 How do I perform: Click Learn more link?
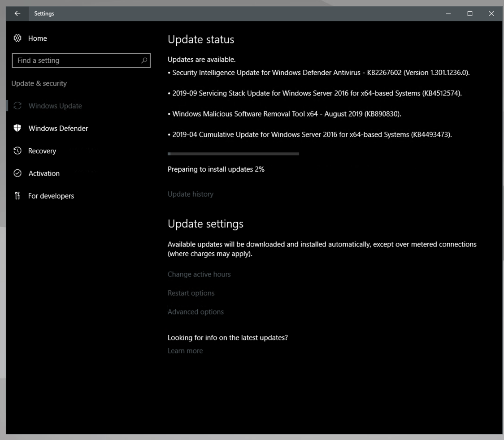[x=185, y=351]
